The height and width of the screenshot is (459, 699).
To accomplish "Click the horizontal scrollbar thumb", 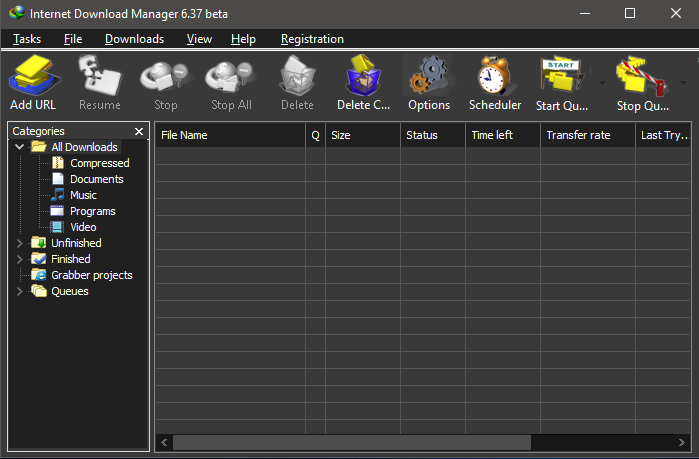I will pos(352,443).
